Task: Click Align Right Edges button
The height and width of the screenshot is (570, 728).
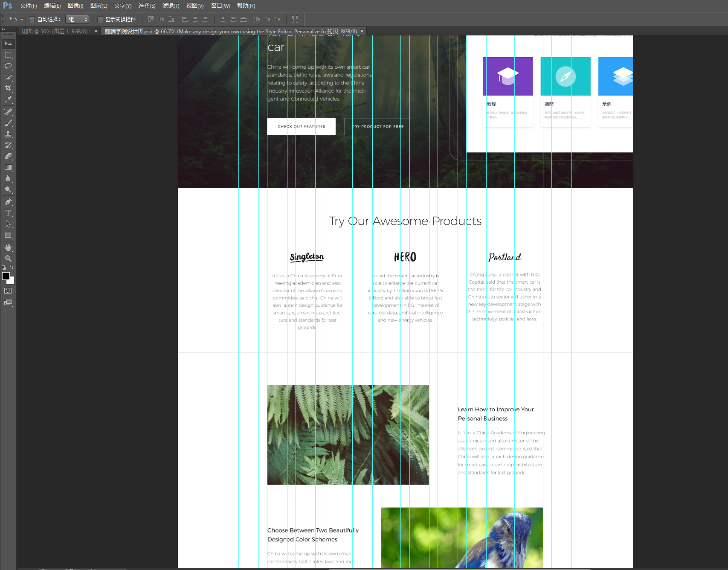Action: point(205,19)
